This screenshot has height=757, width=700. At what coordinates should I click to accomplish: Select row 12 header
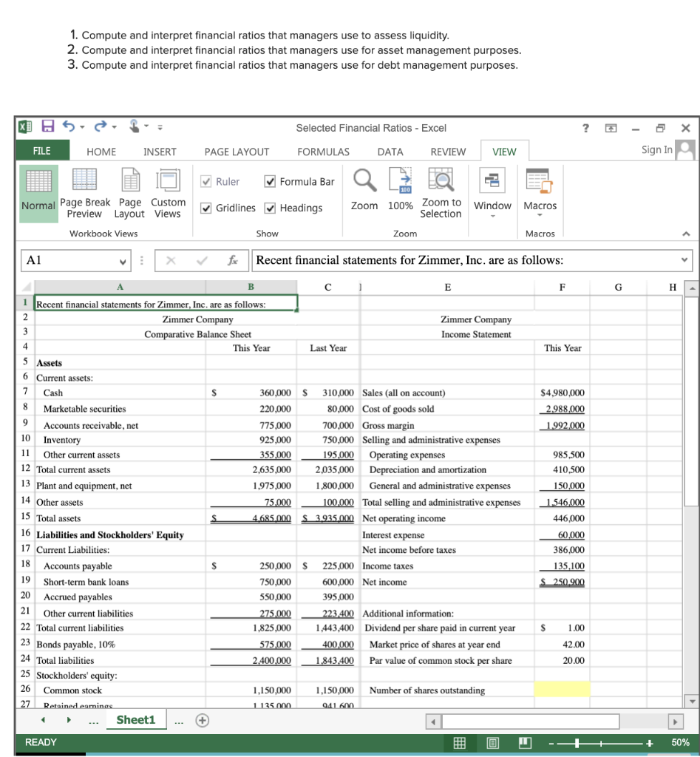tap(26, 468)
